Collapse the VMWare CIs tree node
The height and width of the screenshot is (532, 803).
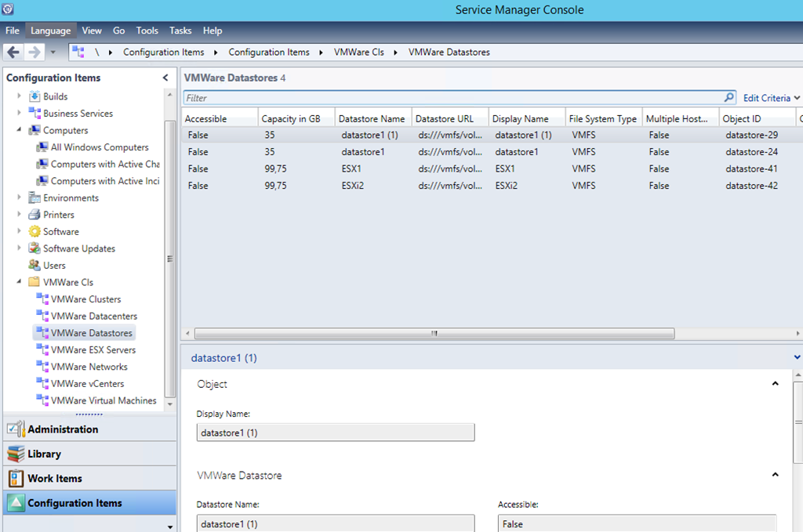20,282
